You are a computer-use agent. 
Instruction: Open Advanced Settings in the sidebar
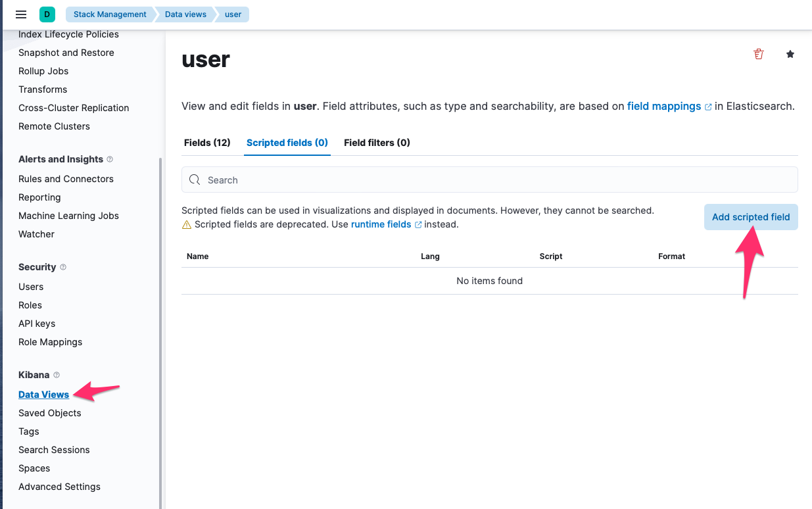pyautogui.click(x=59, y=487)
